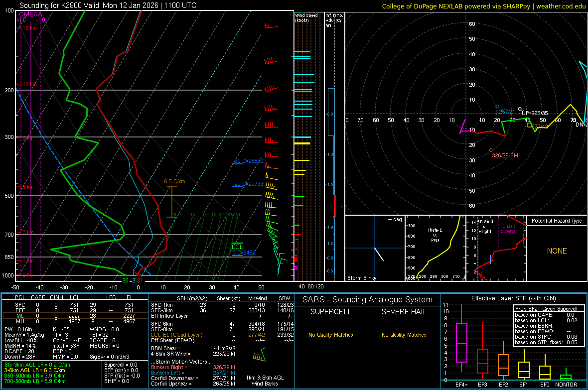Click the CINH column header
588x390 pixels.
[56, 297]
